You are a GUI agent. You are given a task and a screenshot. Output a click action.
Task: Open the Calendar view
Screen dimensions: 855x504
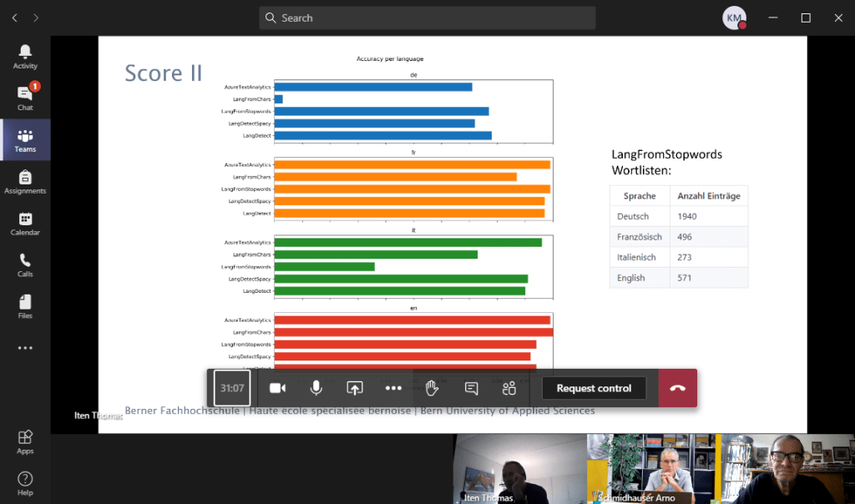(x=25, y=223)
